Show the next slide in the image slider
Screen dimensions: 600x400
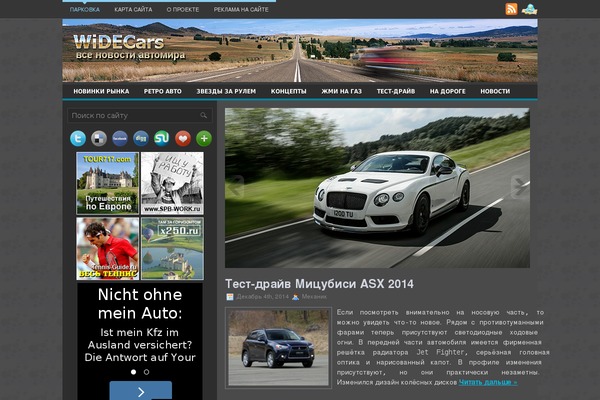520,187
